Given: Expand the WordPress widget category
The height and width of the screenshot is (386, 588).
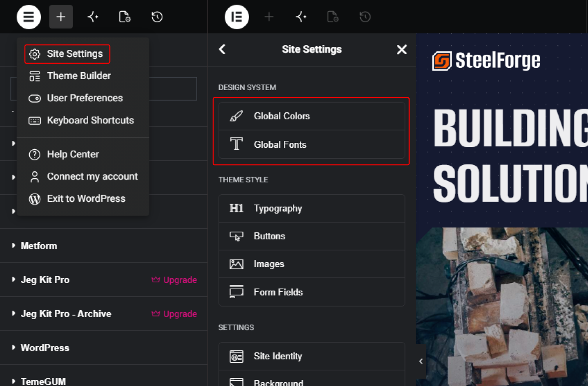Looking at the screenshot, I should (x=104, y=348).
